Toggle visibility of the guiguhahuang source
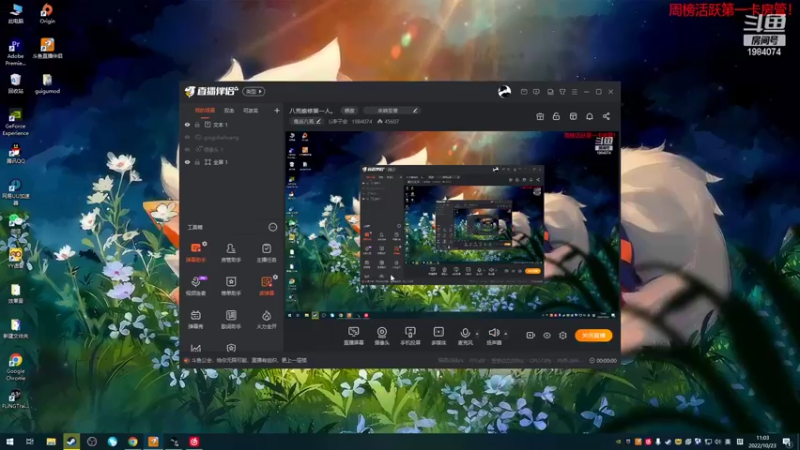 (187, 137)
